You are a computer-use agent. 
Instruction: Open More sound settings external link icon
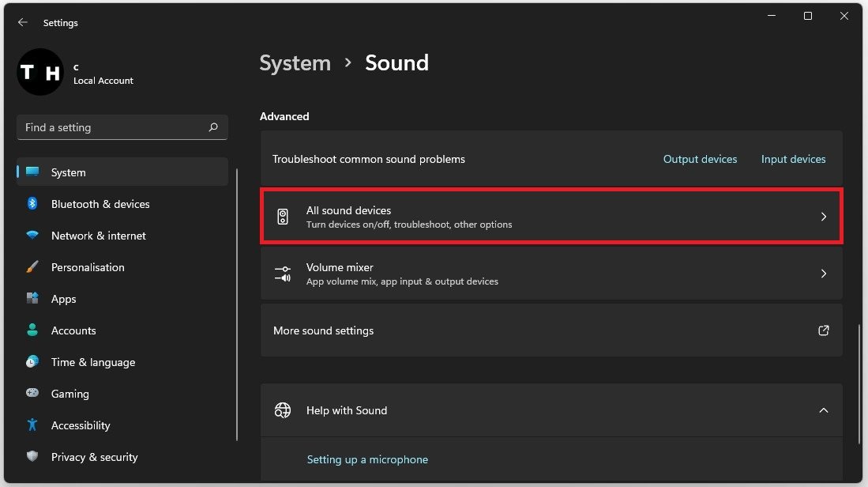pyautogui.click(x=823, y=330)
